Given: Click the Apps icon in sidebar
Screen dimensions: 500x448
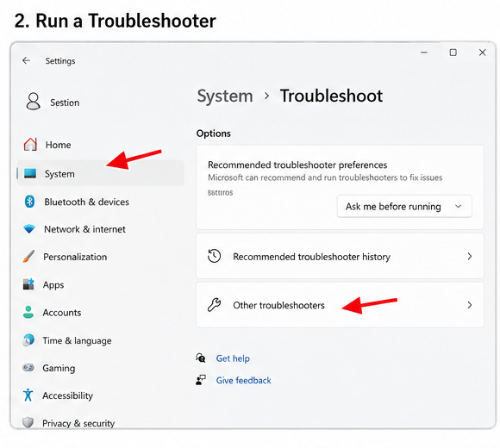Looking at the screenshot, I should (x=28, y=284).
